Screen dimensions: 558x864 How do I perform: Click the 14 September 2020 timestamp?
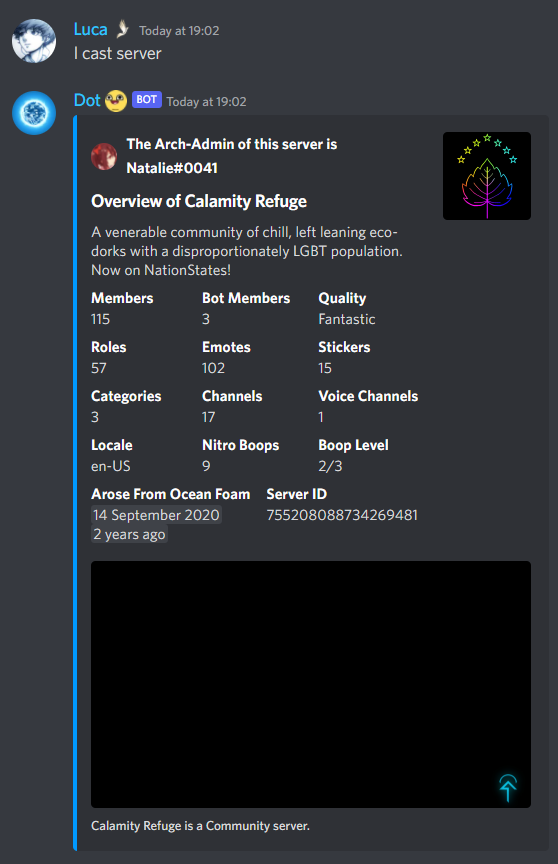[156, 515]
